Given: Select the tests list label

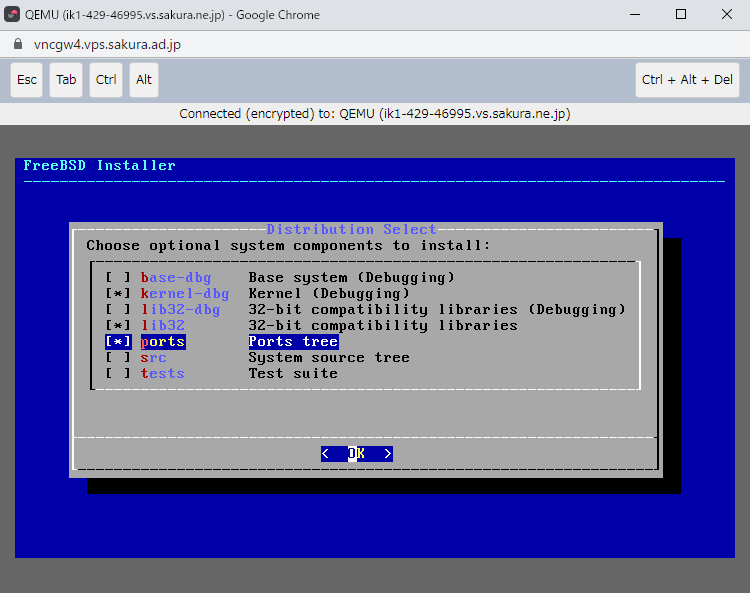Looking at the screenshot, I should click(163, 373).
